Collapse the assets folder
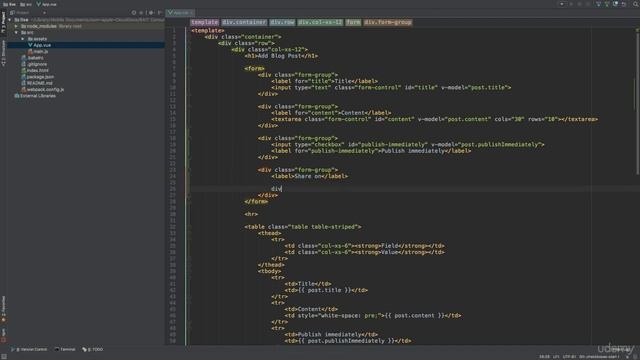Image resolution: width=640 pixels, height=360 pixels. 23,39
